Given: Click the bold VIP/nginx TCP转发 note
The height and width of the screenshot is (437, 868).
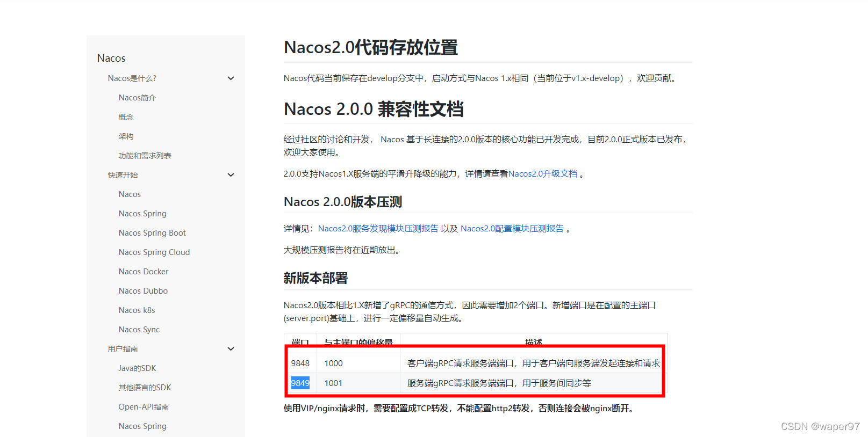Looking at the screenshot, I should (x=461, y=409).
